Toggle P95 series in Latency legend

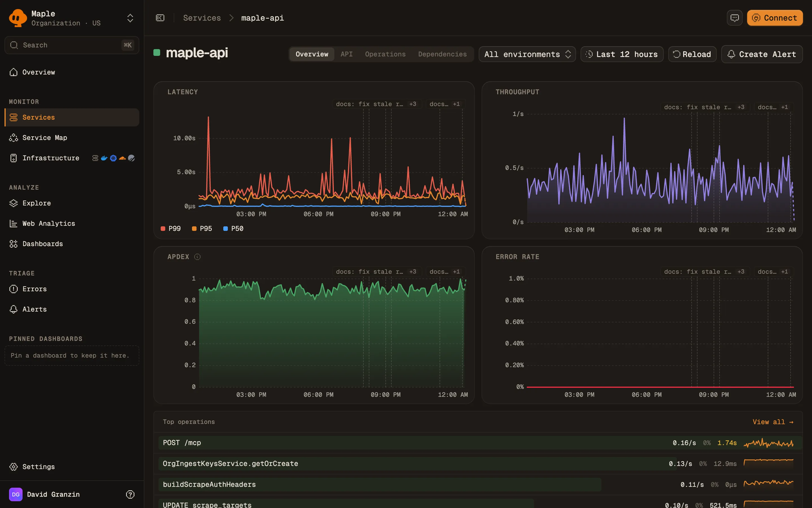(x=202, y=229)
